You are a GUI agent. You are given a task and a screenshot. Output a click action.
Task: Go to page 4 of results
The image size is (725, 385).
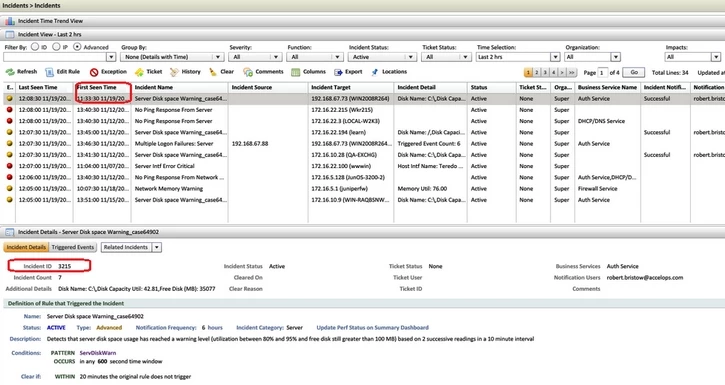tap(553, 73)
